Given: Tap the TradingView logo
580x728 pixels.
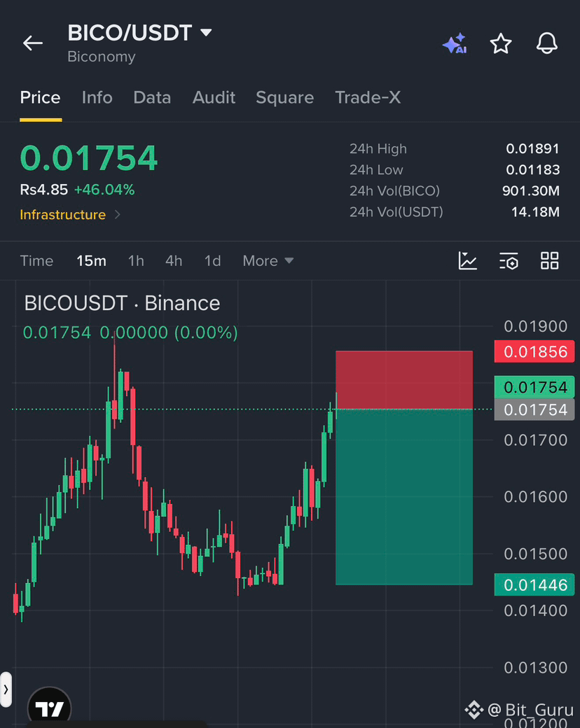Looking at the screenshot, I should tap(49, 708).
